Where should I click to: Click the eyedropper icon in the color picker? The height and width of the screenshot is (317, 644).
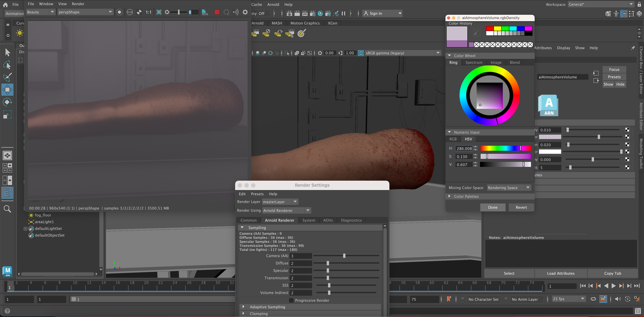pyautogui.click(x=476, y=33)
